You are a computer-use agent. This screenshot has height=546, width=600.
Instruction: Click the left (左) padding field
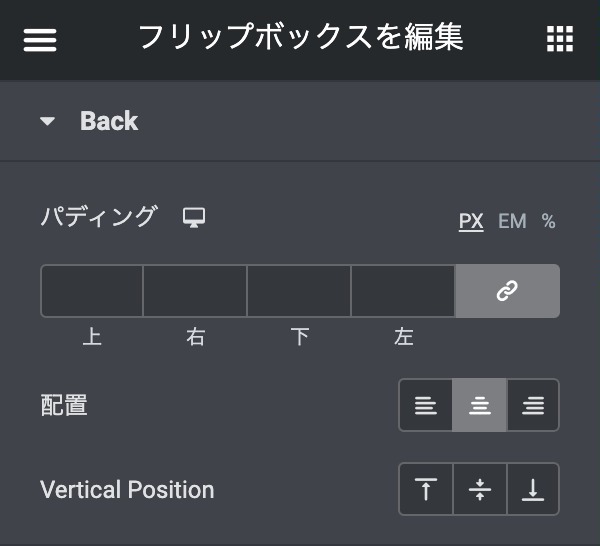pyautogui.click(x=403, y=291)
